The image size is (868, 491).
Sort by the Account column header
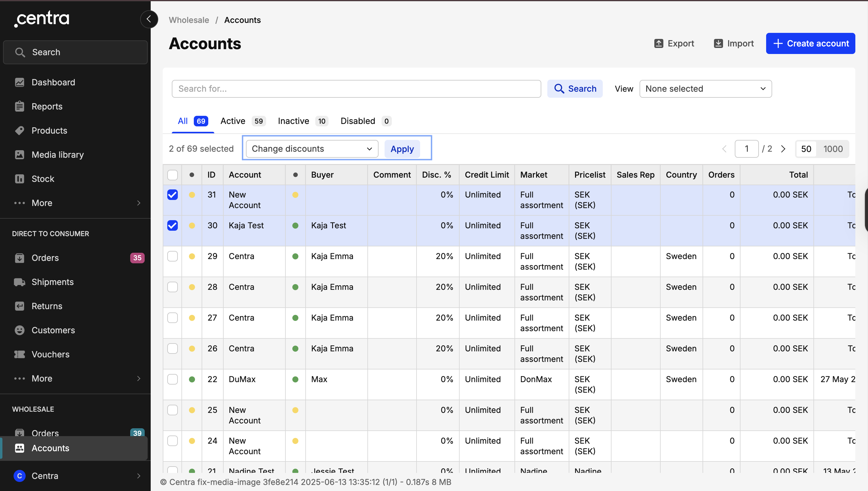[x=245, y=175]
